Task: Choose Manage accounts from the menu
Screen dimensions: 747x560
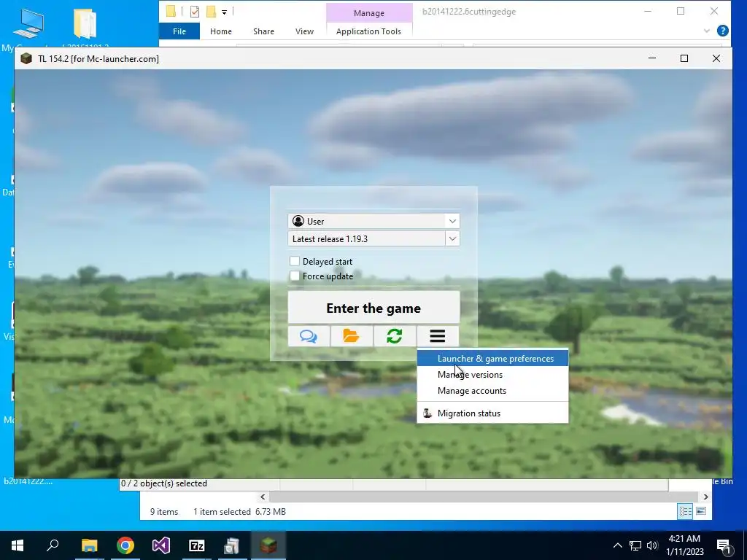Action: 492,391
